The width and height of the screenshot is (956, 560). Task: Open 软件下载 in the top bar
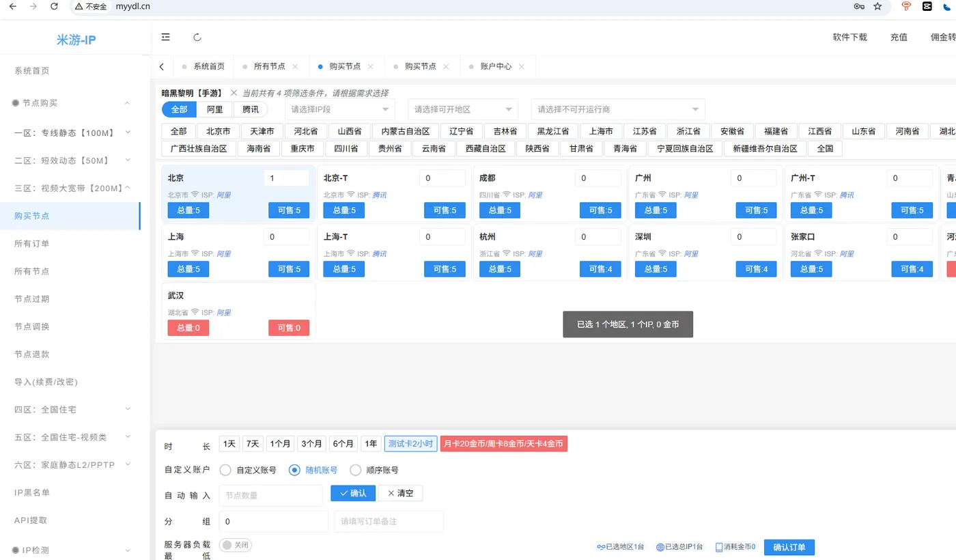click(849, 38)
